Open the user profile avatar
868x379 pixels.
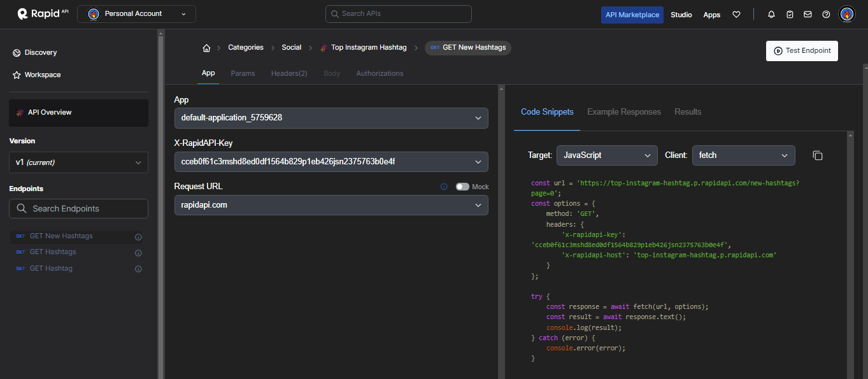click(x=846, y=14)
